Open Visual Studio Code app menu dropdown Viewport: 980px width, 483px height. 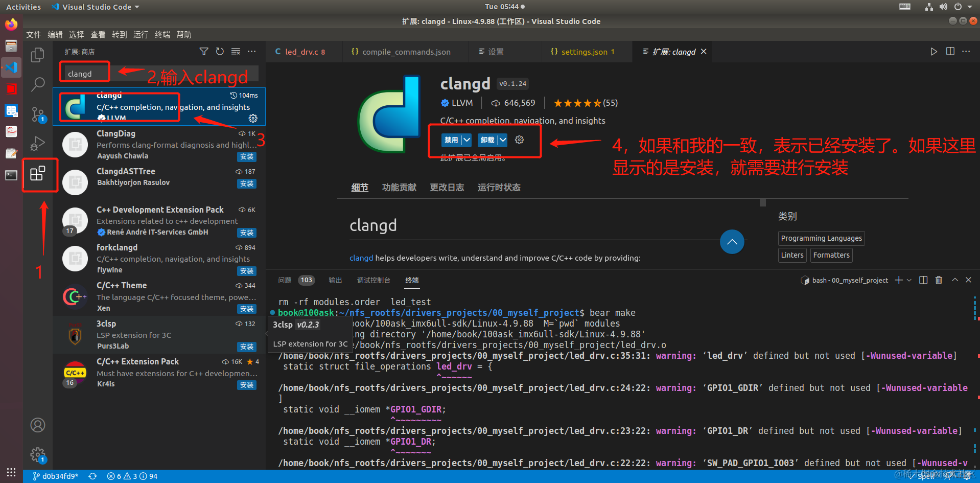coord(96,7)
